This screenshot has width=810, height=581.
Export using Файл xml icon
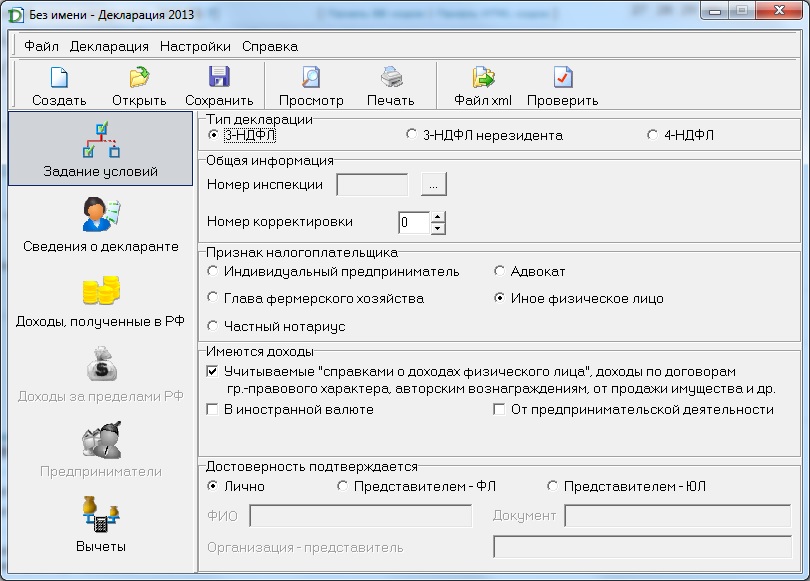click(483, 78)
